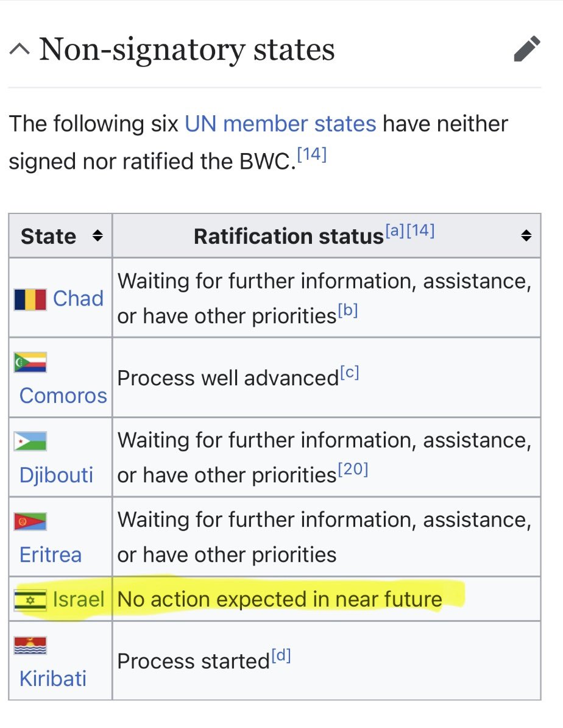Screen dimensions: 563x728
Task: Click the Chad flag icon
Action: point(30,299)
